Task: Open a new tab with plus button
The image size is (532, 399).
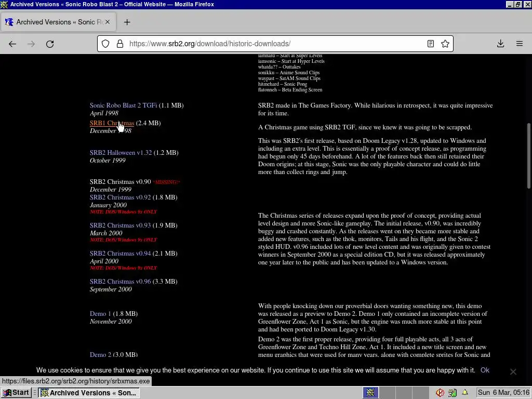Action: [x=127, y=22]
